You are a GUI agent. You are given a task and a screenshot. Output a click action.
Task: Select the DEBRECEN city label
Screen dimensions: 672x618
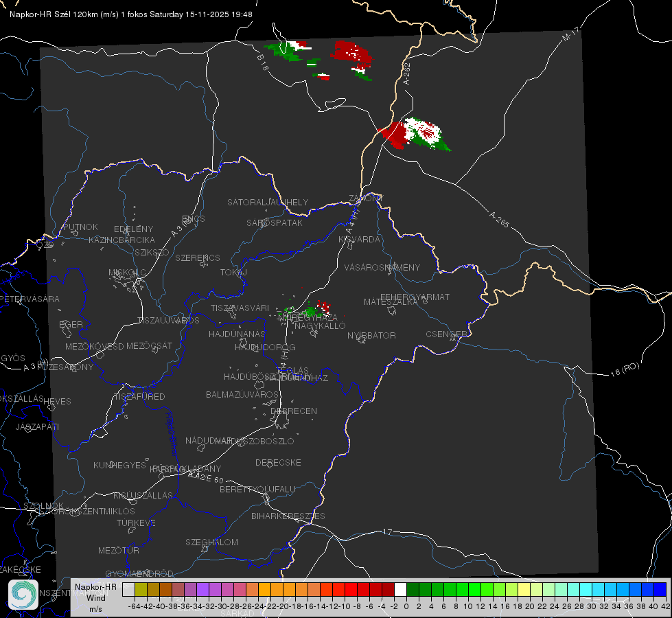point(294,411)
